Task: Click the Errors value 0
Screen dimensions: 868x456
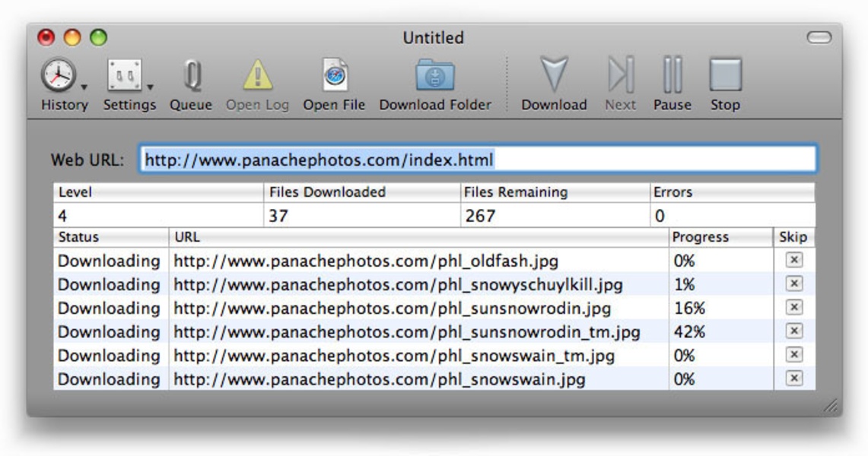Action: pyautogui.click(x=660, y=216)
